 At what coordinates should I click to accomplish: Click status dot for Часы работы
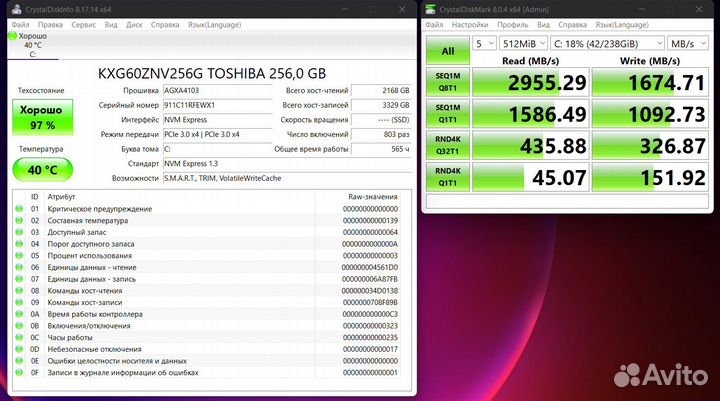(19, 337)
